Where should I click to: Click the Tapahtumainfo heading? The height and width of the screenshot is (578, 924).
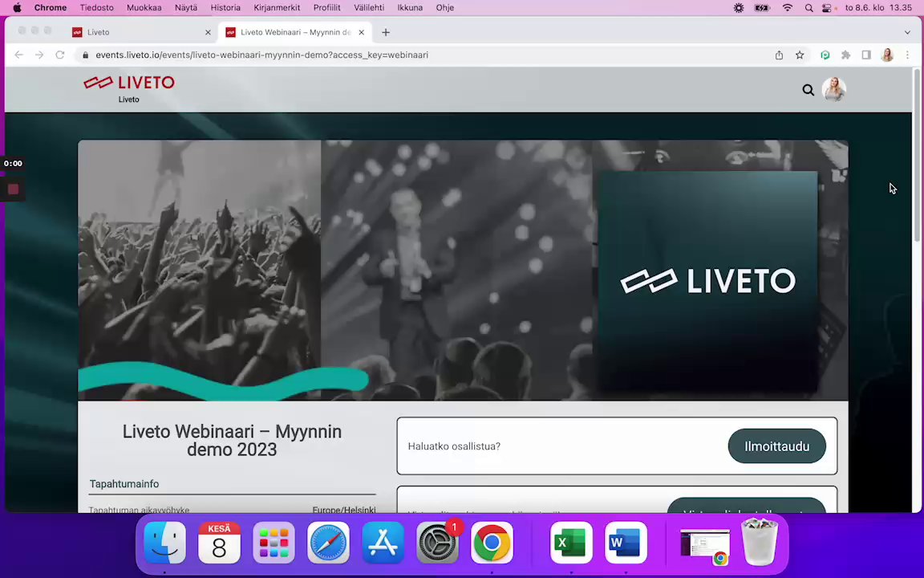[124, 483]
